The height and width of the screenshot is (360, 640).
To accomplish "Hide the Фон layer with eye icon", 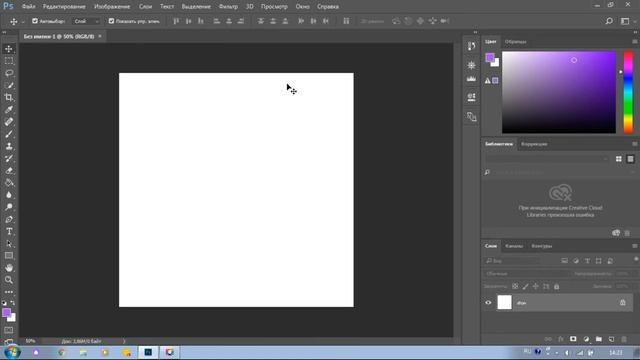I will click(488, 303).
